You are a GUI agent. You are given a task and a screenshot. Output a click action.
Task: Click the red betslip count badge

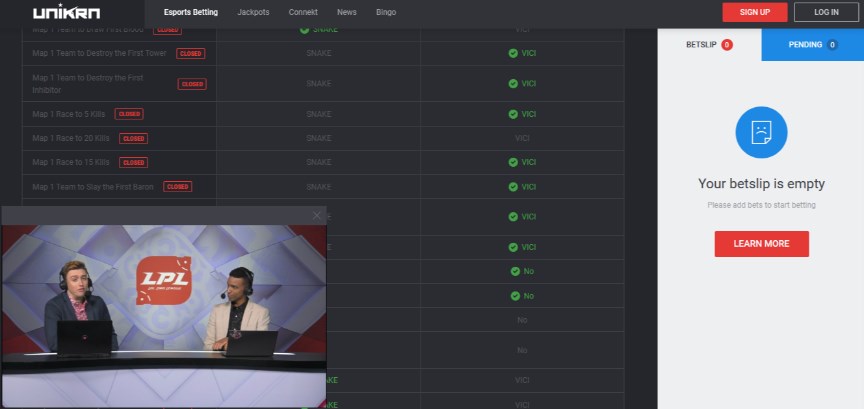click(727, 45)
